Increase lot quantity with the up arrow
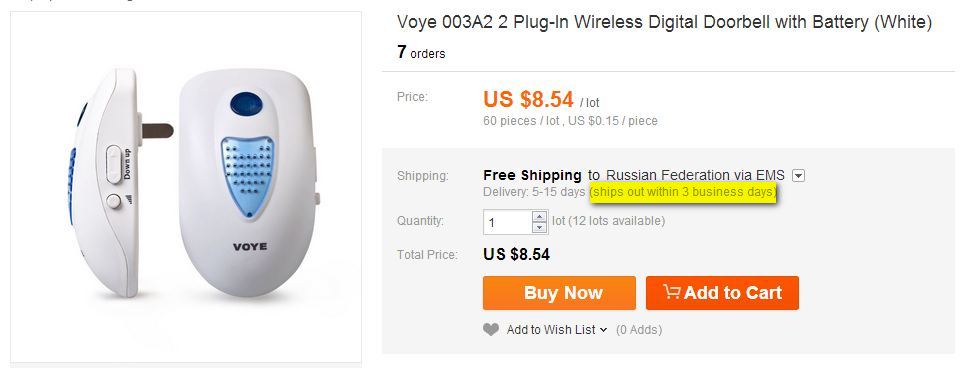The image size is (965, 368). (539, 217)
